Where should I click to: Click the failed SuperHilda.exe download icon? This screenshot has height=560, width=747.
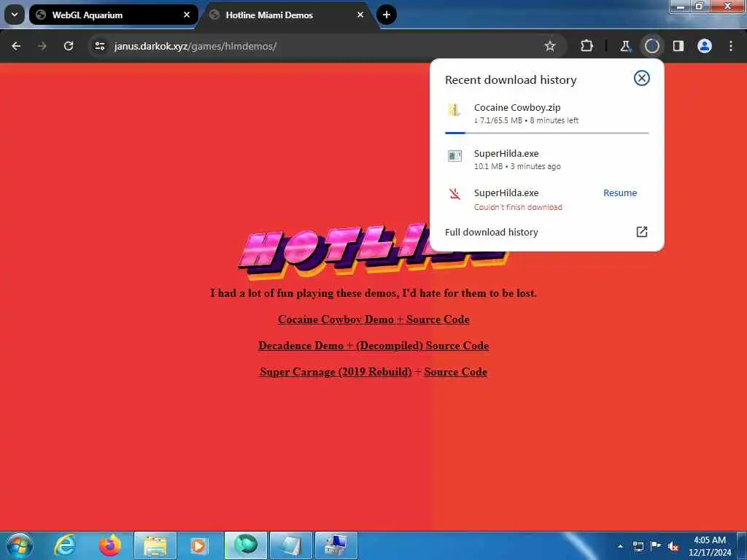pyautogui.click(x=454, y=194)
